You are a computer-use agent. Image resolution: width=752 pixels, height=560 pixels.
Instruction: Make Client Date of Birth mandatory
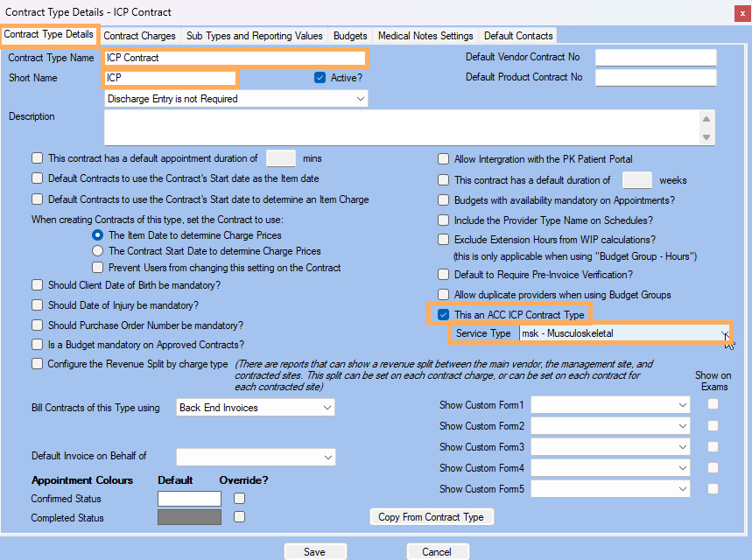37,284
